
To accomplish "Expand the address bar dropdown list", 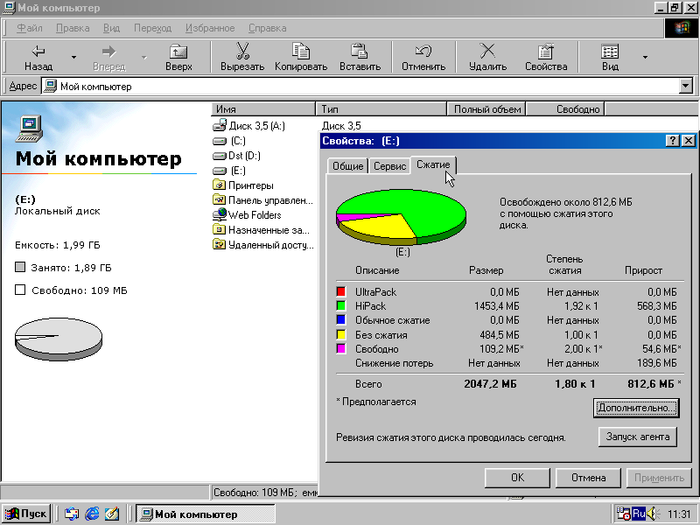I will coord(684,87).
